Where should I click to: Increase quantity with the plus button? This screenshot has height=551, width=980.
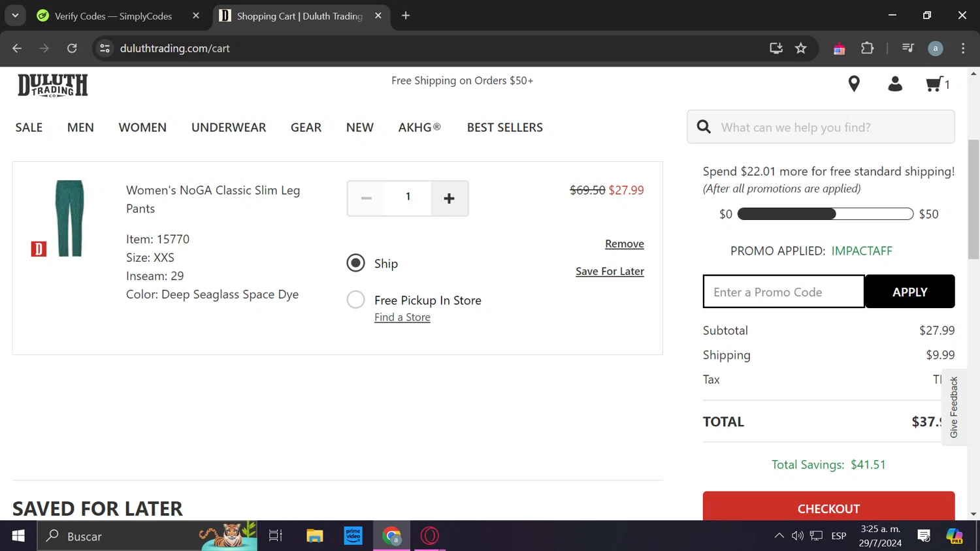click(449, 198)
